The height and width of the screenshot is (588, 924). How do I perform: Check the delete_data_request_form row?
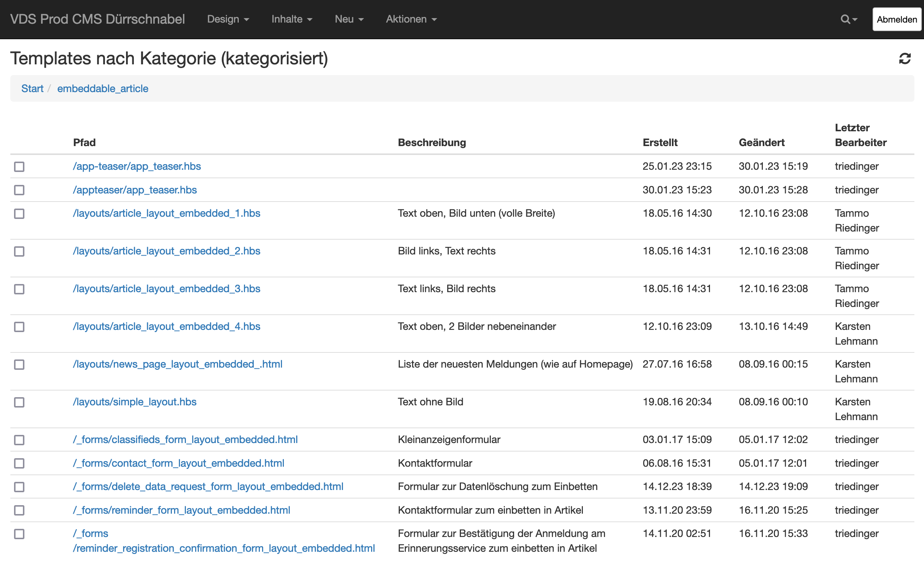(x=19, y=487)
